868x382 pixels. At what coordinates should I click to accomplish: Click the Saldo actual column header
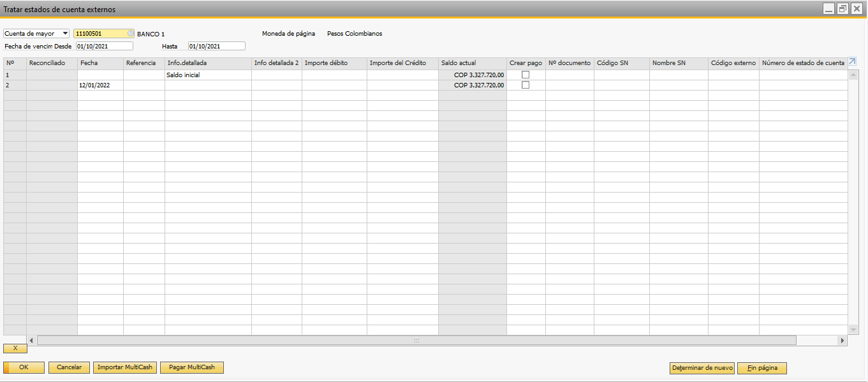click(x=472, y=62)
